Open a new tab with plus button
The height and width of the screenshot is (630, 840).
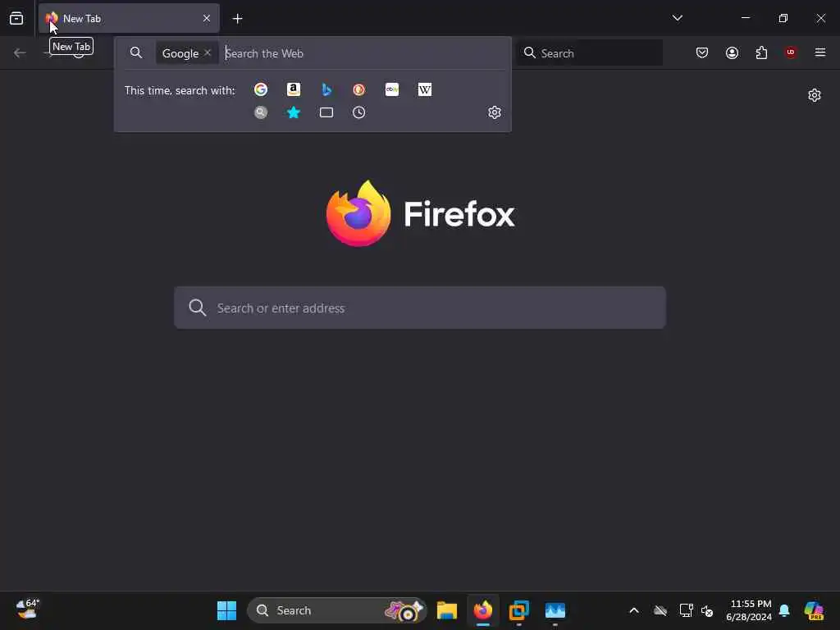tap(237, 19)
